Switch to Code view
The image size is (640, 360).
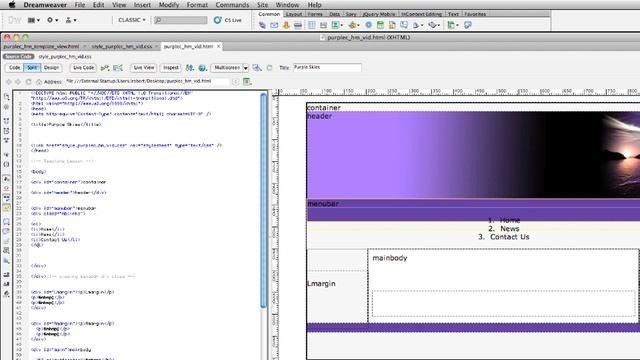click(x=15, y=68)
